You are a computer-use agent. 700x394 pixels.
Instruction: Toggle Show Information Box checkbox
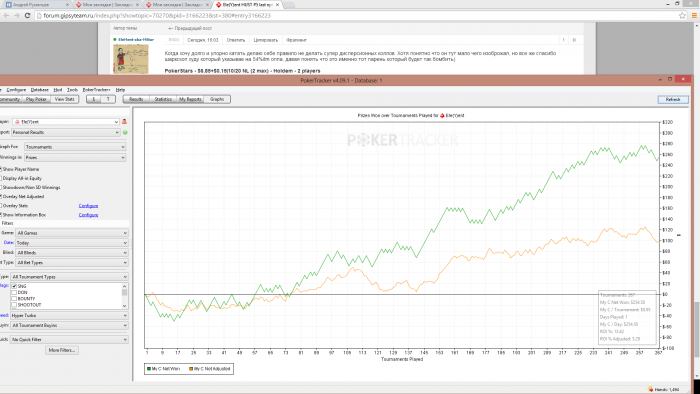pos(0,215)
